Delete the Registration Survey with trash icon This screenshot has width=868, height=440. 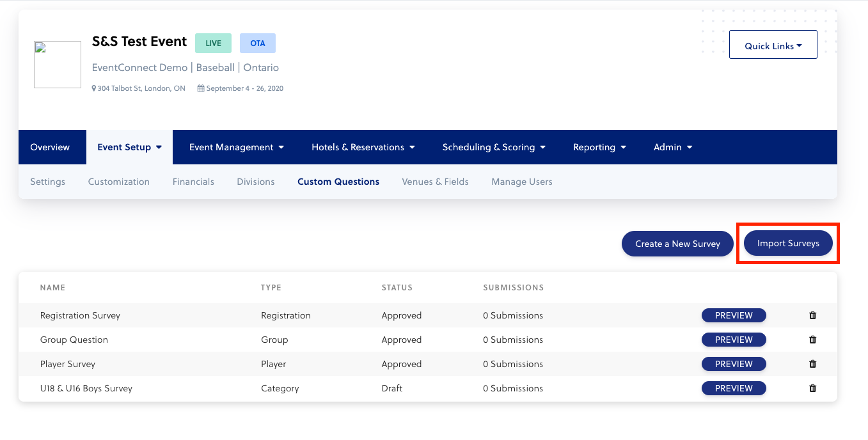pos(813,315)
